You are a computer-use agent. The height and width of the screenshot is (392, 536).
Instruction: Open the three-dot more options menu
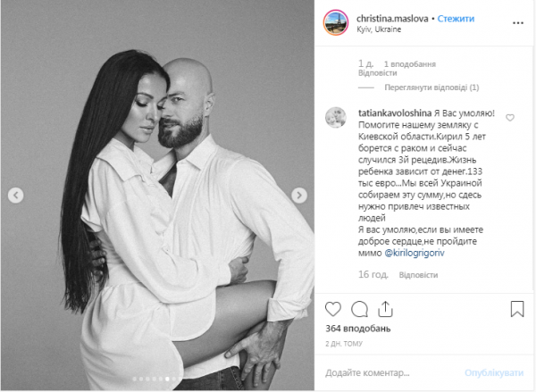pos(518,23)
